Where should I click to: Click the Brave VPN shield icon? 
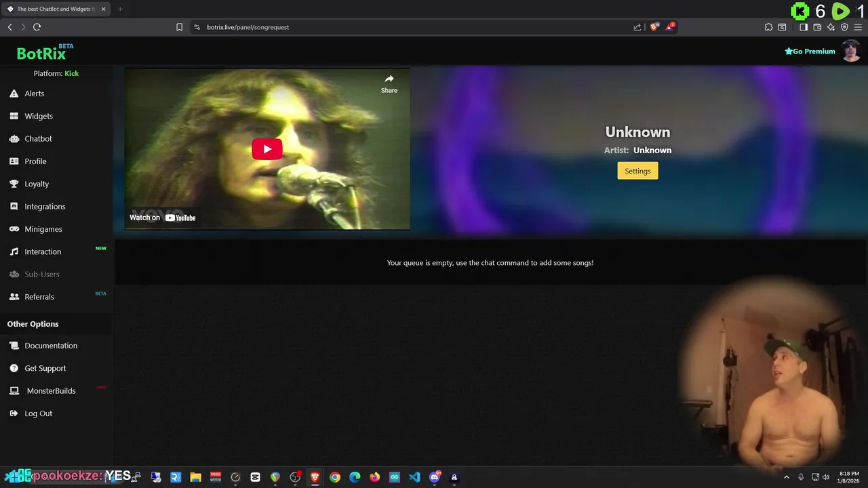844,27
